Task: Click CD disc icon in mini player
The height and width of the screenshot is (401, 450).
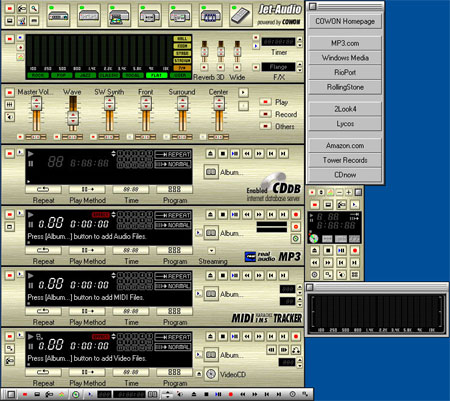Action: (314, 238)
